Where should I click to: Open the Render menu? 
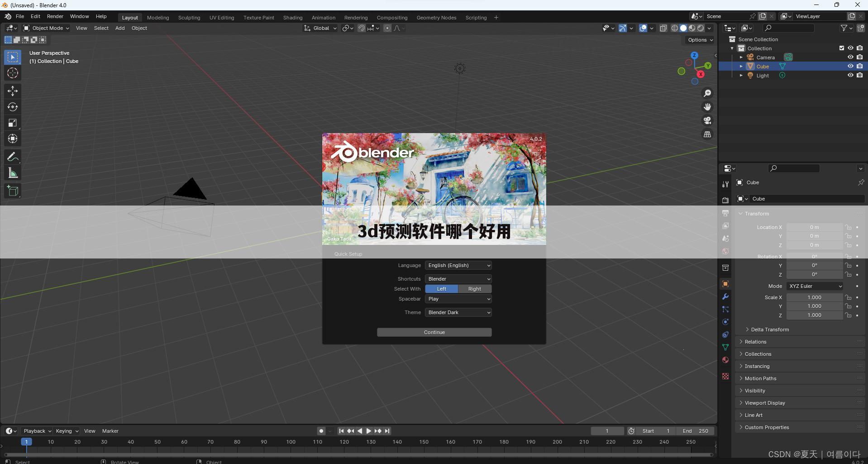55,16
